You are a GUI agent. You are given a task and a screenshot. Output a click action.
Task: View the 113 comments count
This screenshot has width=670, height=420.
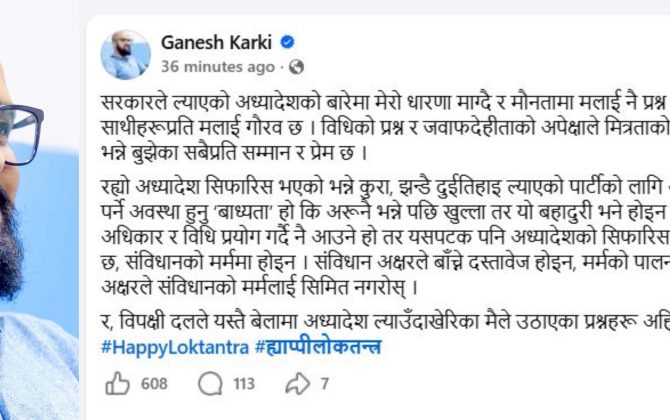tap(244, 384)
